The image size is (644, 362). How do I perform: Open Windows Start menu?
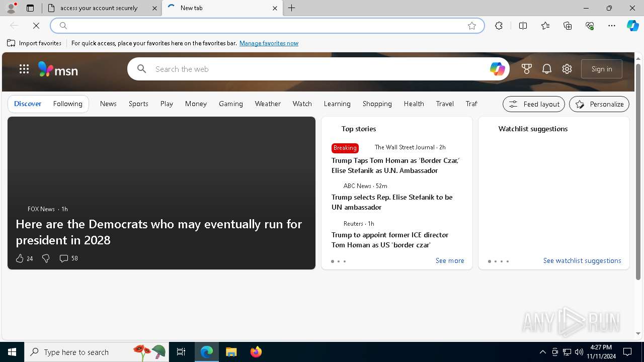click(x=12, y=352)
